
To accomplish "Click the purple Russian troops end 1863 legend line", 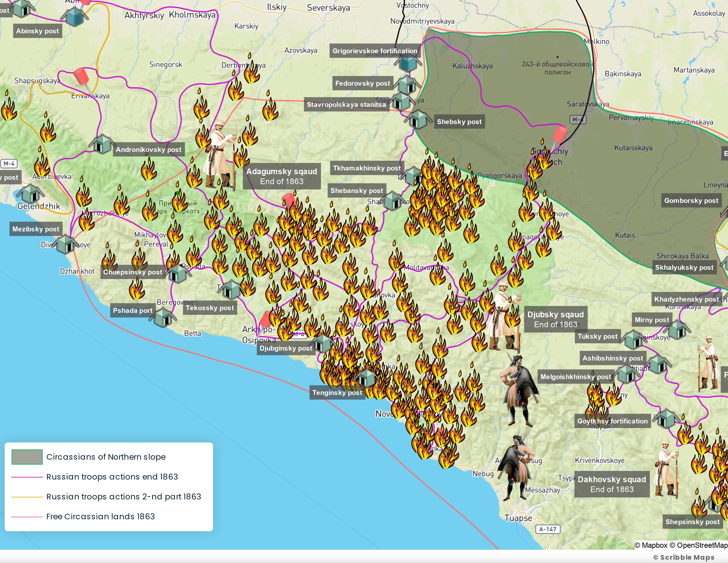I will point(27,477).
